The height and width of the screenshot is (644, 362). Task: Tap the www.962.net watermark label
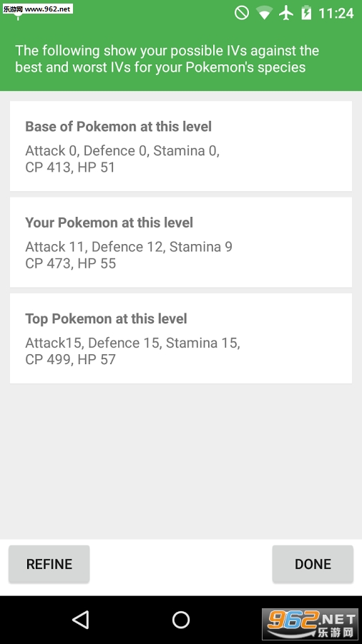(x=37, y=9)
